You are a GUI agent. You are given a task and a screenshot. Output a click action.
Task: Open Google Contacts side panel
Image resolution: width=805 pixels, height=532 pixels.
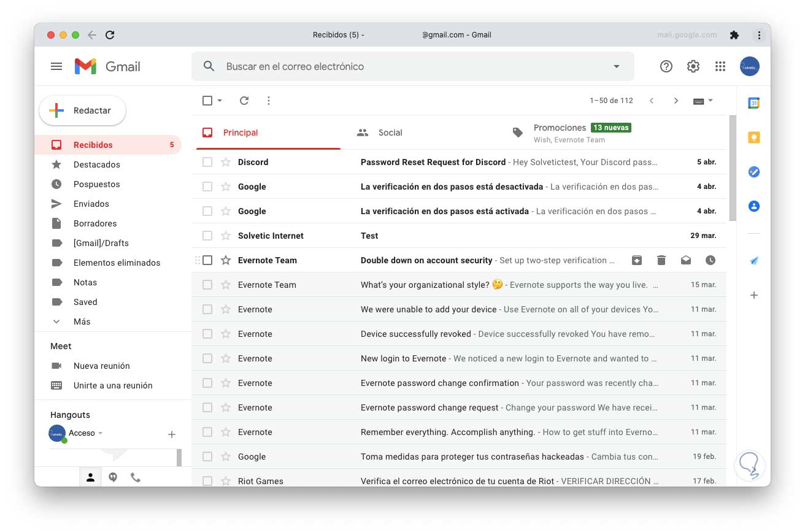[754, 206]
